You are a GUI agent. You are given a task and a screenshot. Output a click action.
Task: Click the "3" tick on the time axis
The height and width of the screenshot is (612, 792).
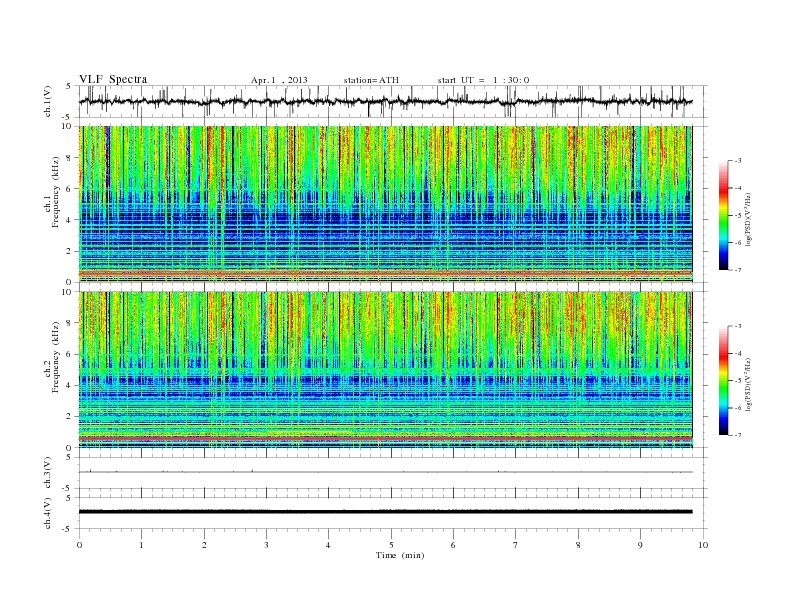pos(266,545)
